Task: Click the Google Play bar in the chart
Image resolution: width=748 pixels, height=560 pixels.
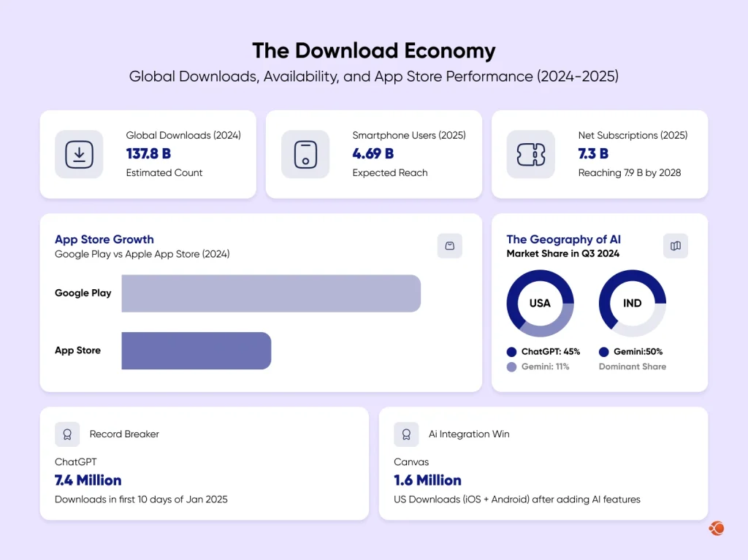Action: coord(270,293)
